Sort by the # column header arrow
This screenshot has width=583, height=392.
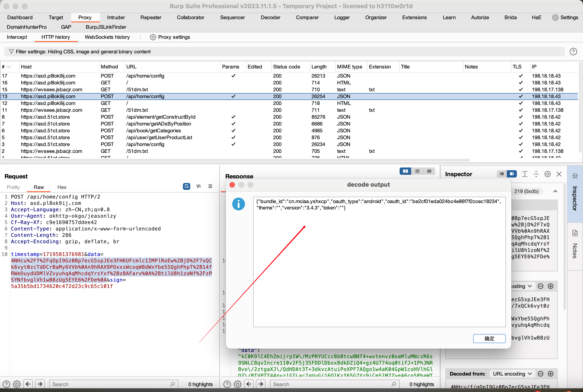[x=9, y=67]
